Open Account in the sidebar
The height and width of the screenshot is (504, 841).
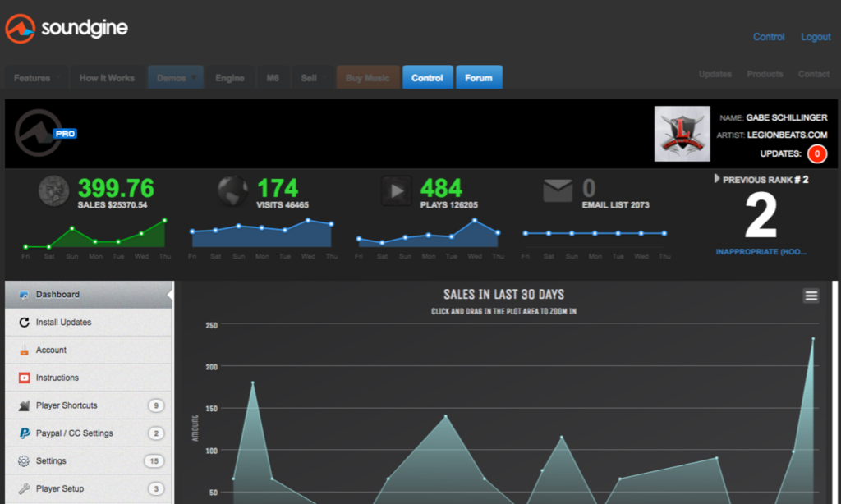click(89, 351)
